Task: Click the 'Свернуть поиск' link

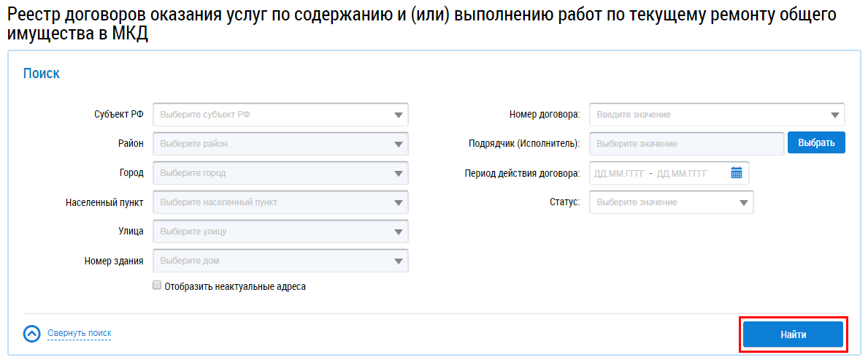Action: pyautogui.click(x=80, y=334)
